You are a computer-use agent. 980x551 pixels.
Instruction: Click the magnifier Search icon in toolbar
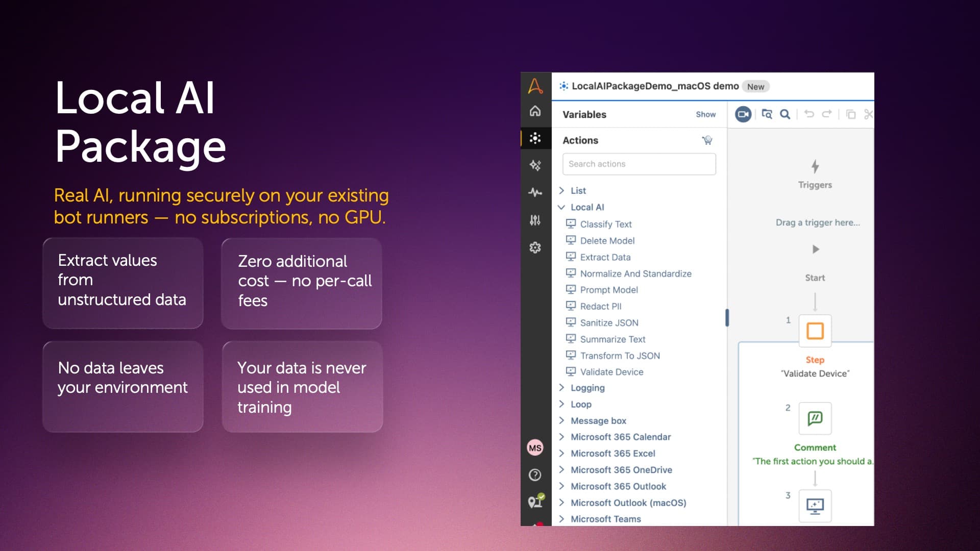tap(785, 114)
